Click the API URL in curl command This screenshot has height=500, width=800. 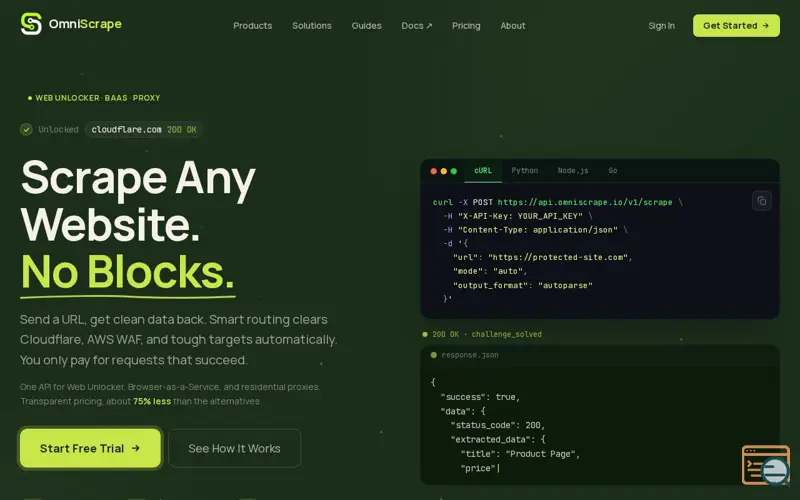585,203
